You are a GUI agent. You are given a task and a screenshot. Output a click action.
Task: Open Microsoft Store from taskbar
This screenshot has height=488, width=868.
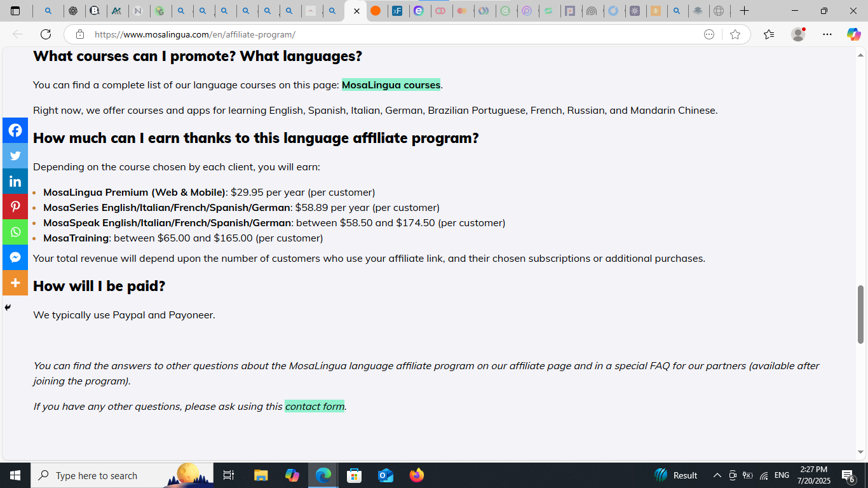[355, 475]
